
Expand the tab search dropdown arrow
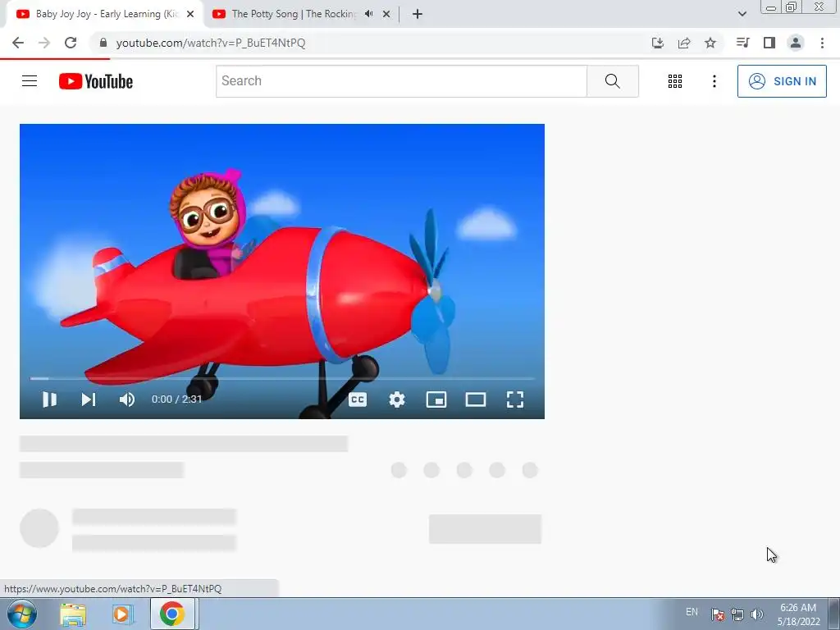pos(742,14)
